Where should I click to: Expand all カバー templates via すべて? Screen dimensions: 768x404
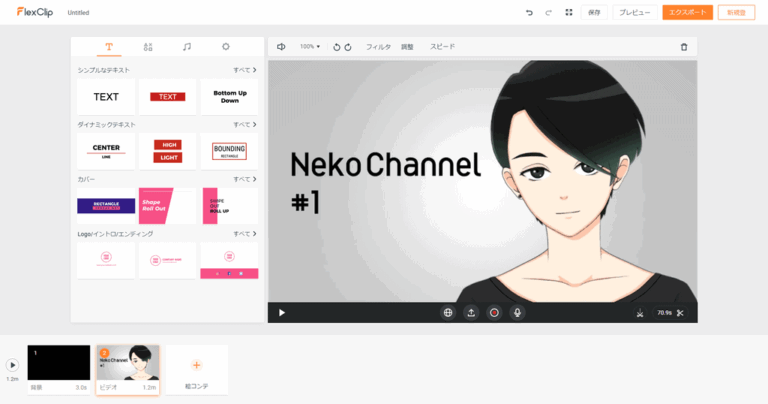pyautogui.click(x=245, y=179)
